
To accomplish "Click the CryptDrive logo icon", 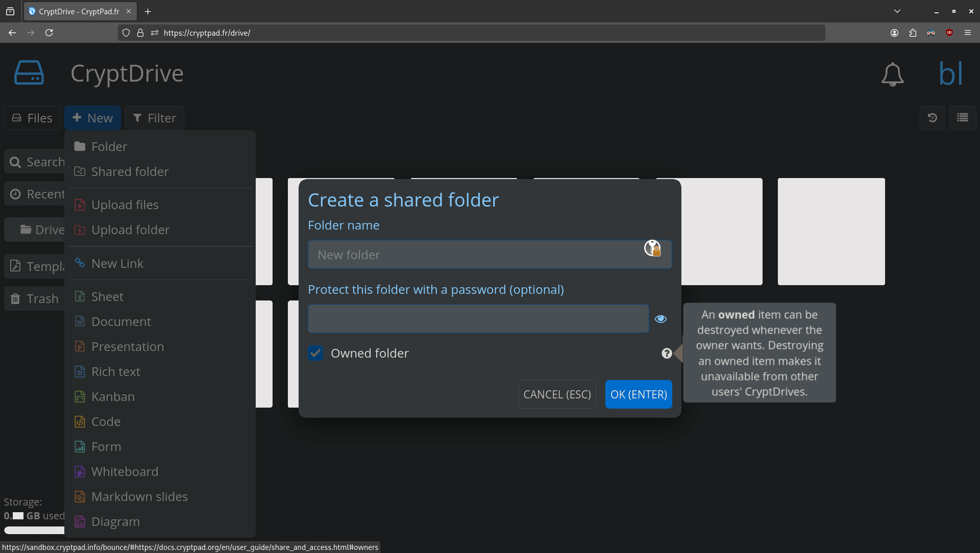I will pos(29,73).
